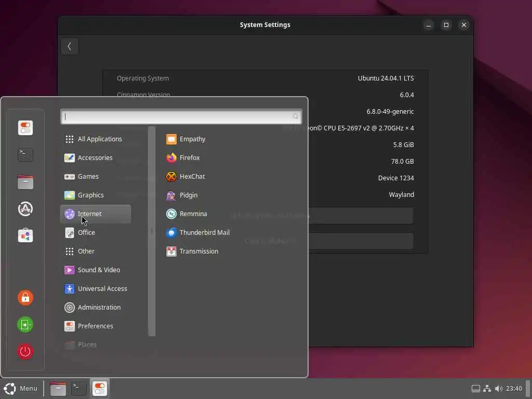The height and width of the screenshot is (399, 532).
Task: Close the System Settings window
Action: [464, 25]
